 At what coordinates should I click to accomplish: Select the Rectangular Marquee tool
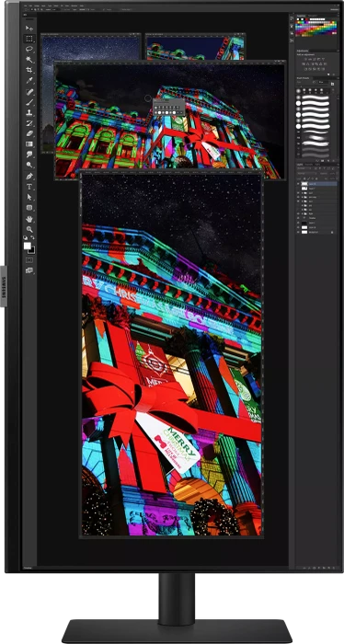[29, 39]
